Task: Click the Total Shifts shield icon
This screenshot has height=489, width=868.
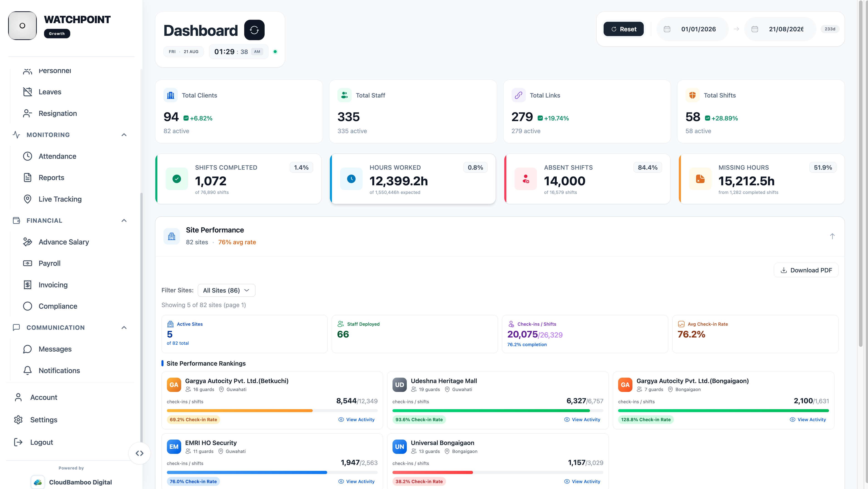Action: (x=692, y=95)
